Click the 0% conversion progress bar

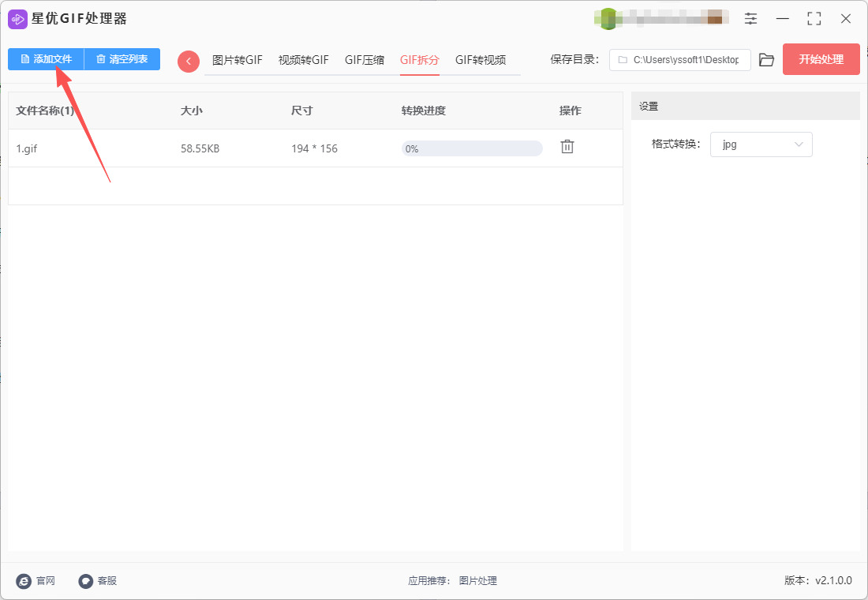472,148
